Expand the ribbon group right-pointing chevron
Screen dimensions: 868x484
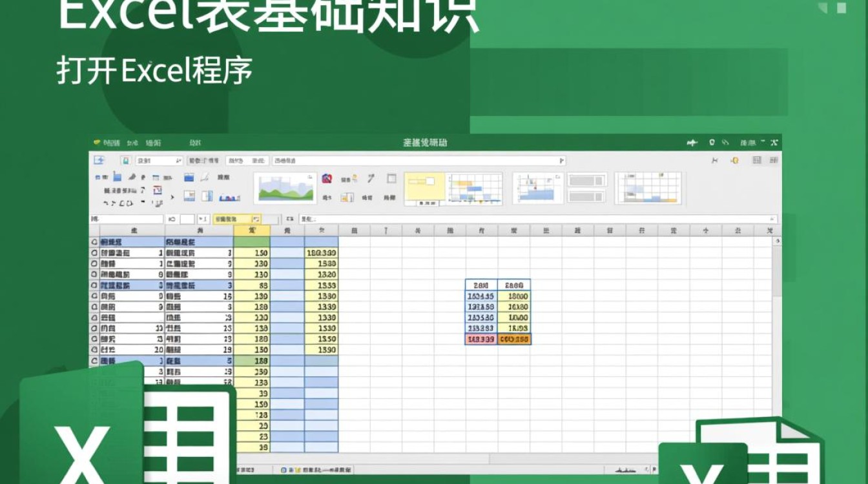tap(172, 197)
